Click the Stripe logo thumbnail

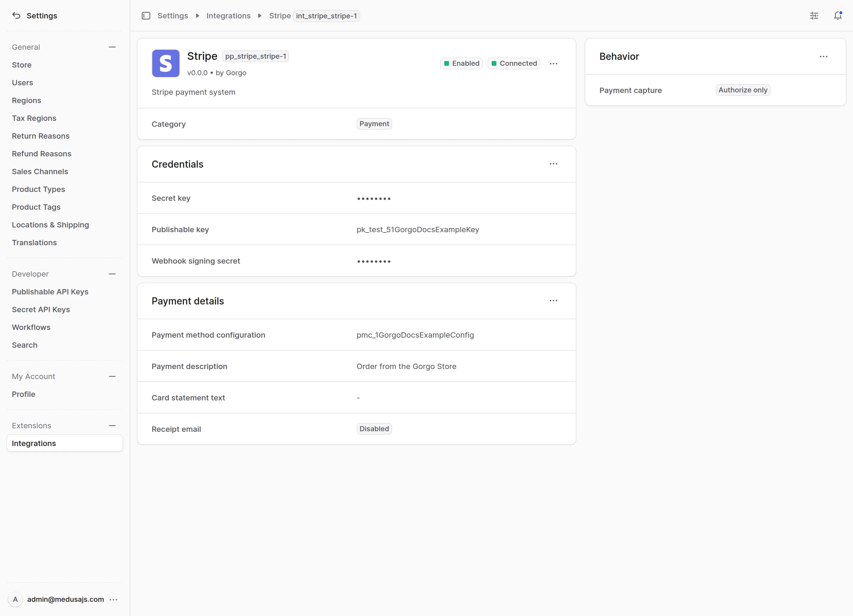pos(166,64)
